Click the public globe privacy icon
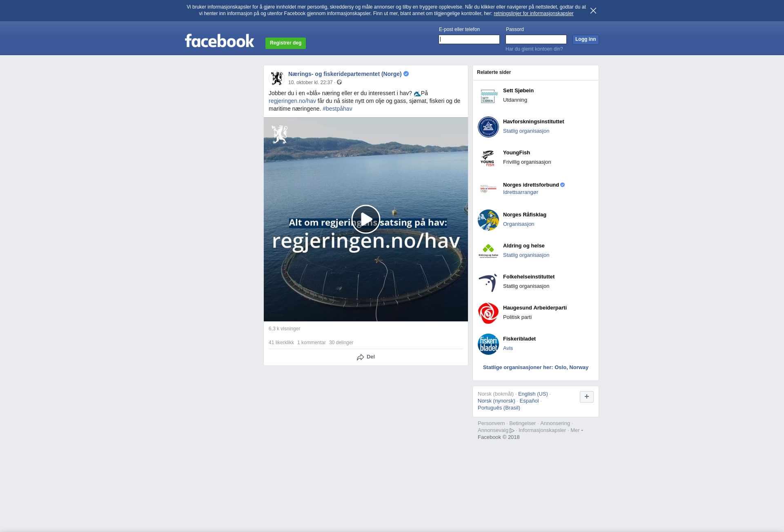The height and width of the screenshot is (532, 784). 339,82
